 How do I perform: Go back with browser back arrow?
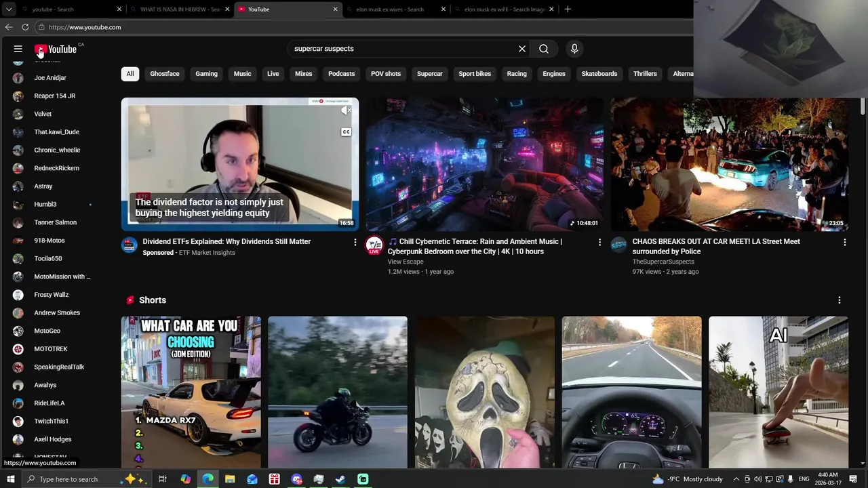[x=9, y=27]
